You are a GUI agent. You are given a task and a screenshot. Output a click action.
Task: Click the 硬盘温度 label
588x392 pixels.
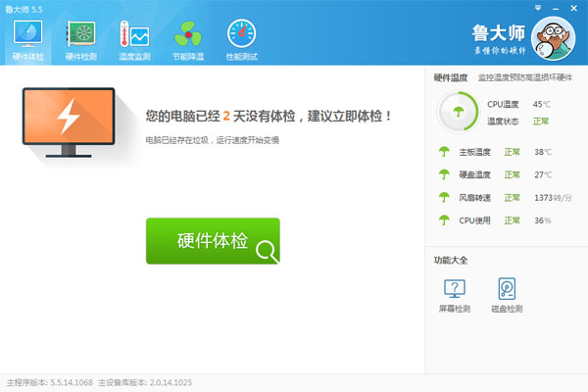pyautogui.click(x=474, y=174)
